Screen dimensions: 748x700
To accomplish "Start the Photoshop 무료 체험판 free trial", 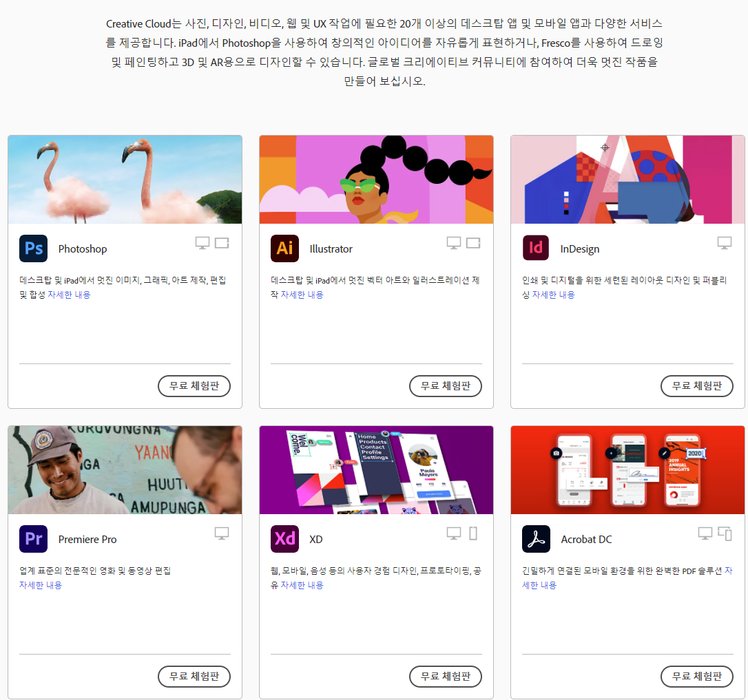I will coord(194,385).
